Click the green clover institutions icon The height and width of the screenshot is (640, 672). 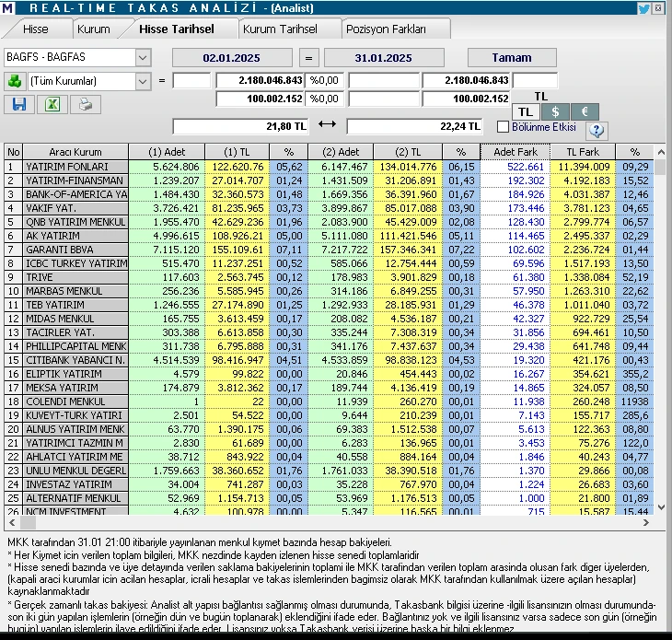coord(15,81)
